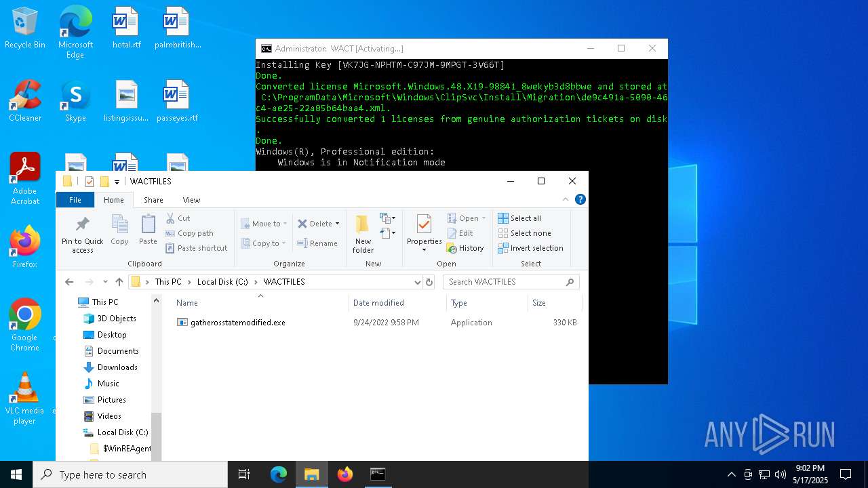
Task: Open VLC media player desktop shortcut
Action: [x=25, y=399]
